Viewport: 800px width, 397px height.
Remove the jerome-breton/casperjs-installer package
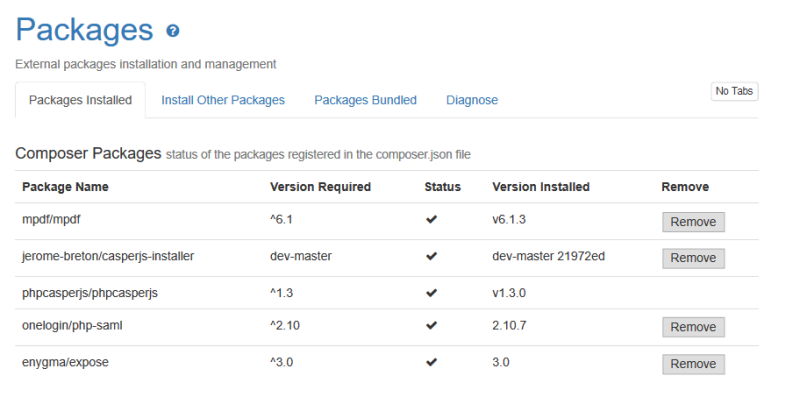pyautogui.click(x=693, y=258)
